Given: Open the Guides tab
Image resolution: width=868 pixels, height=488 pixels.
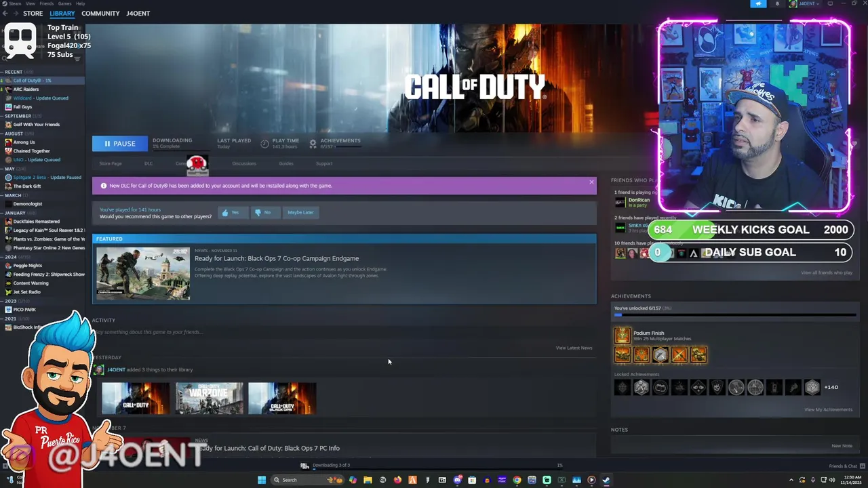Looking at the screenshot, I should coord(286,163).
